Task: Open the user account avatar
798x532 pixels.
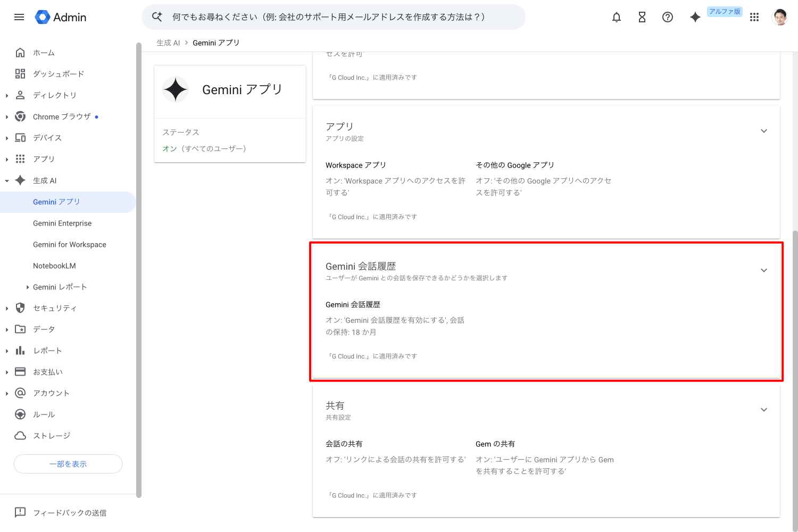Action: click(780, 17)
